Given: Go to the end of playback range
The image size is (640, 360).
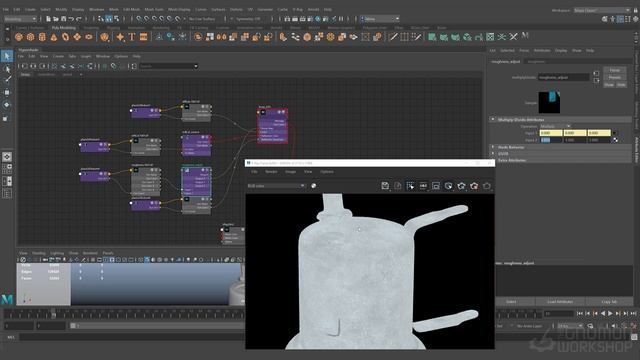Looking at the screenshot, I should 633,313.
